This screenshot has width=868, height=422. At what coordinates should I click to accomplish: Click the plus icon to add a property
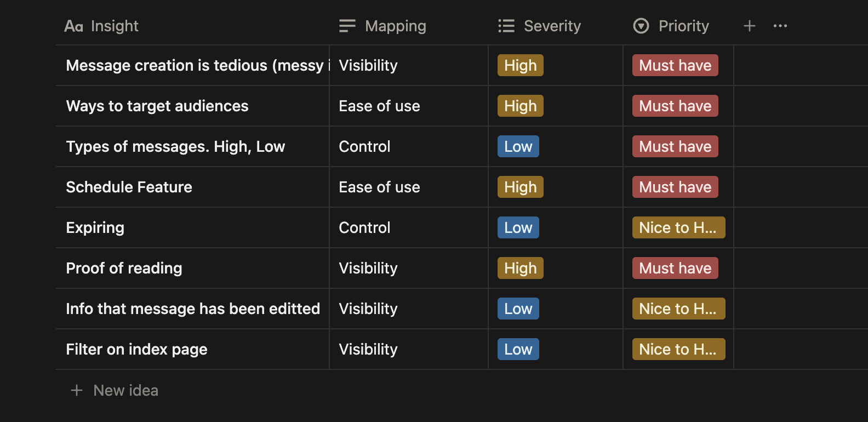coord(749,26)
